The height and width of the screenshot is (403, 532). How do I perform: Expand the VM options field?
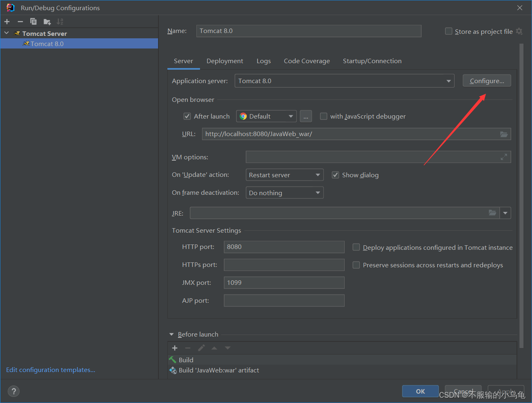504,157
